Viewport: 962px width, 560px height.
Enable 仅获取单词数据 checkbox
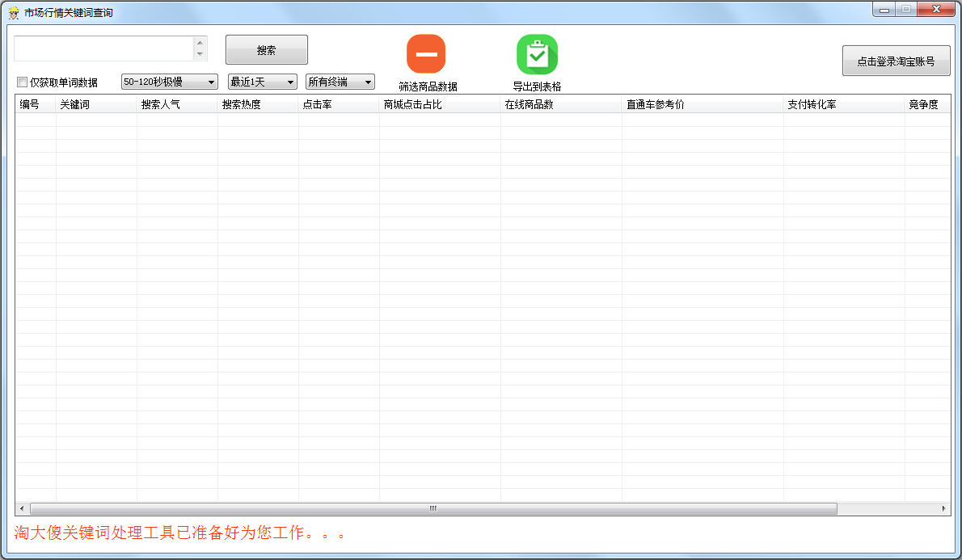[23, 82]
